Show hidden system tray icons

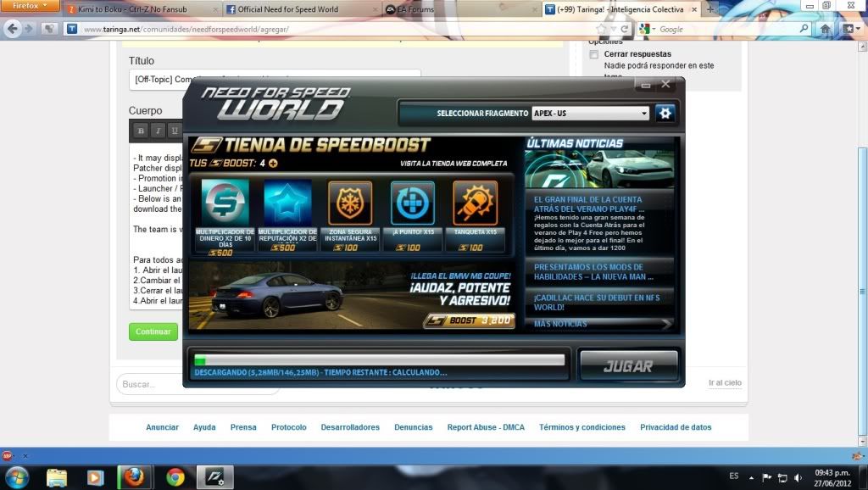click(x=751, y=477)
